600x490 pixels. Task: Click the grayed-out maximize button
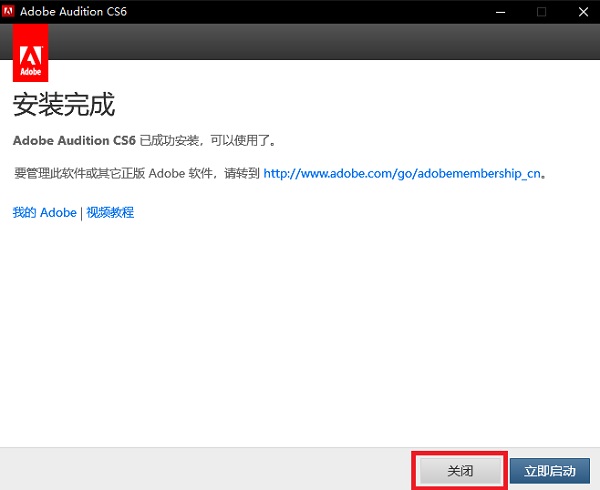[541, 12]
